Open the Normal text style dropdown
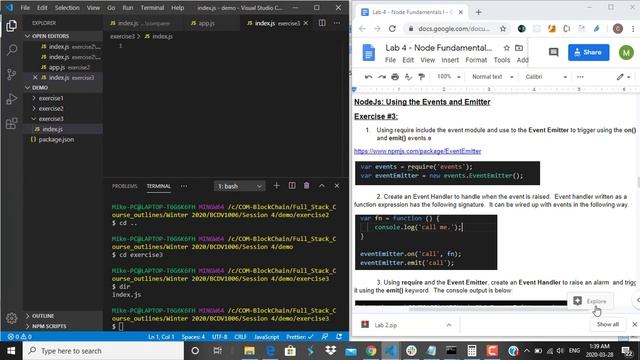This screenshot has width=640, height=360. [492, 77]
